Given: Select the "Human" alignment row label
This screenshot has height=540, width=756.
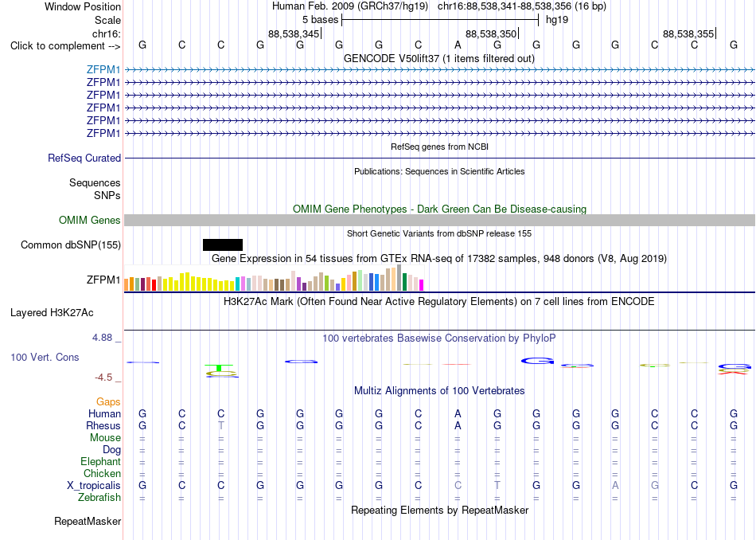Looking at the screenshot, I should [104, 413].
